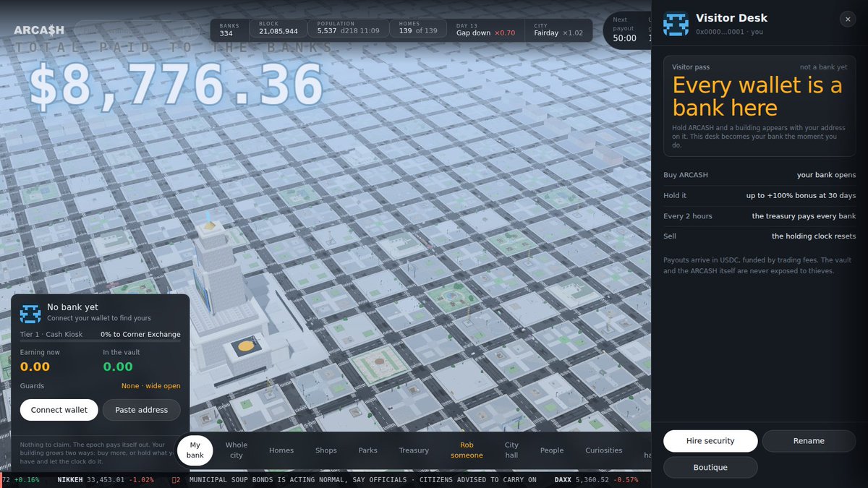Click the 'not a bank yet' label
The width and height of the screenshot is (868, 488).
823,67
